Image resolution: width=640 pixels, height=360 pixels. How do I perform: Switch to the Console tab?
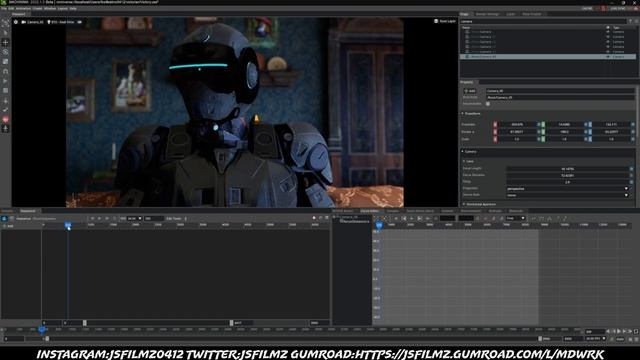[x=393, y=211]
